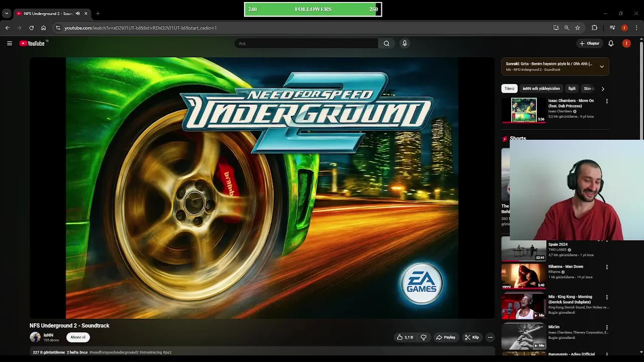Open the browser media controls
644x362 pixels.
tap(612, 28)
